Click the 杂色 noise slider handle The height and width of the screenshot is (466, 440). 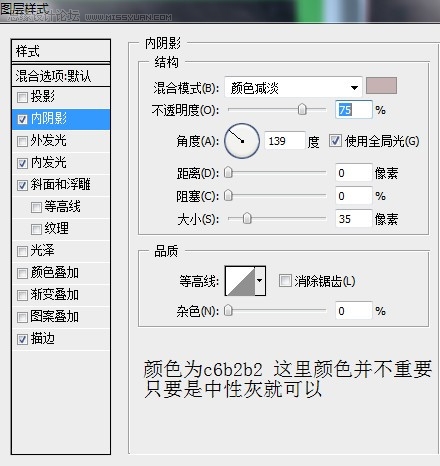[228, 311]
